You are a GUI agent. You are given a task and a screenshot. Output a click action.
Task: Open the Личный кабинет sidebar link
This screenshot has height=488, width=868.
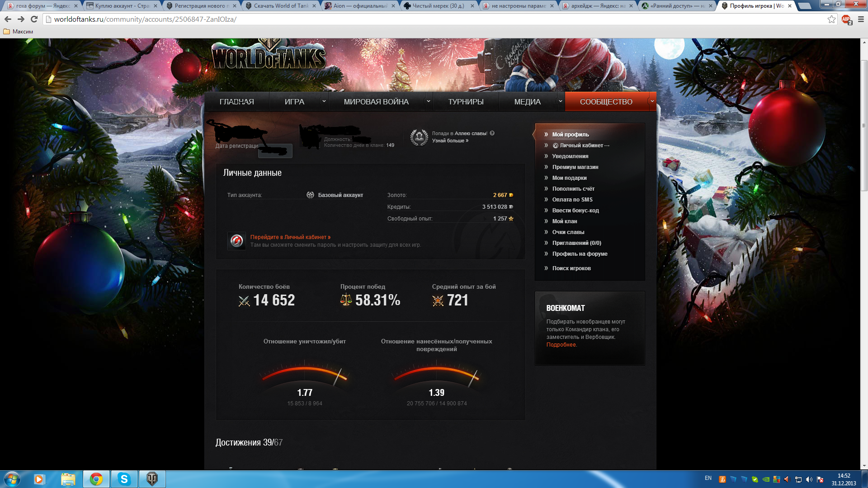point(581,145)
